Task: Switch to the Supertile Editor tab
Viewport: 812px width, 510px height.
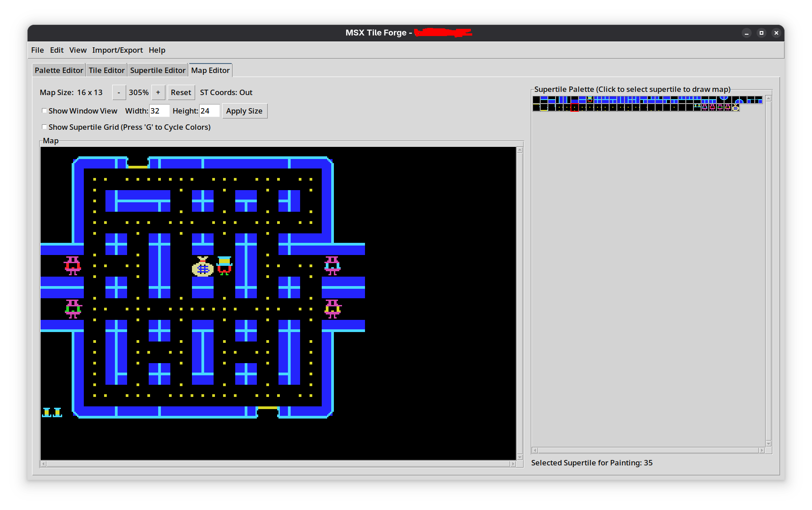Action: coord(158,70)
